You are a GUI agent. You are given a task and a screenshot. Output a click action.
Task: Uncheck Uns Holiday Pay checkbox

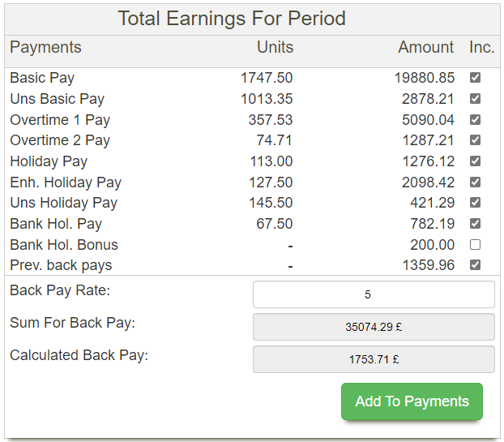pyautogui.click(x=476, y=203)
